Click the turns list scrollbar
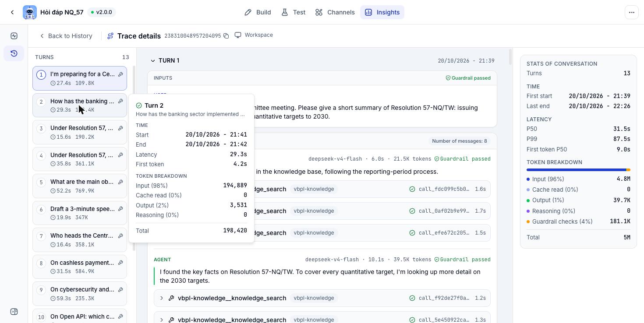The width and height of the screenshot is (644, 323). (134, 158)
